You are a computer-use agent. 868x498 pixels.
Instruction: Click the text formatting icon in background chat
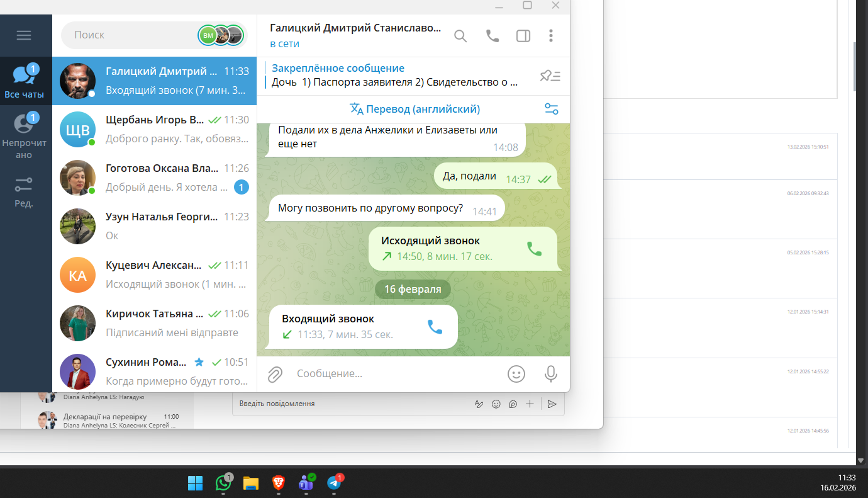[479, 404]
